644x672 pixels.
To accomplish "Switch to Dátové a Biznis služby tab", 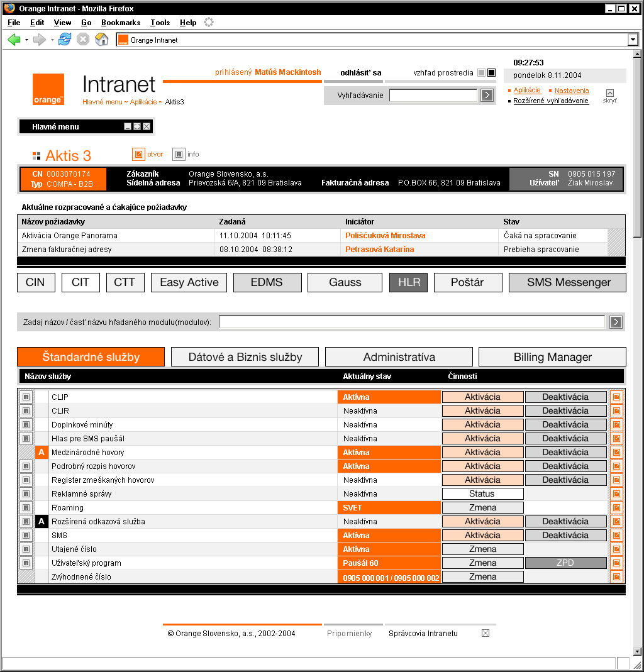I will click(x=245, y=357).
